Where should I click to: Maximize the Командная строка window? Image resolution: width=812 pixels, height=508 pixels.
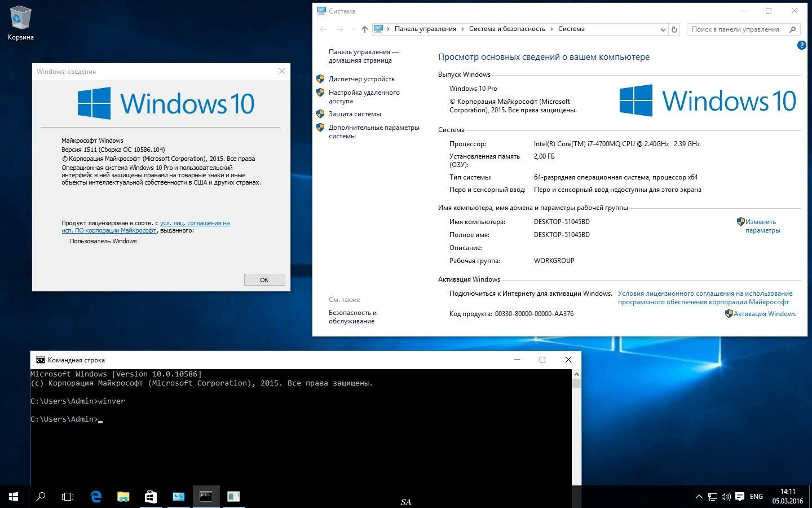(542, 360)
